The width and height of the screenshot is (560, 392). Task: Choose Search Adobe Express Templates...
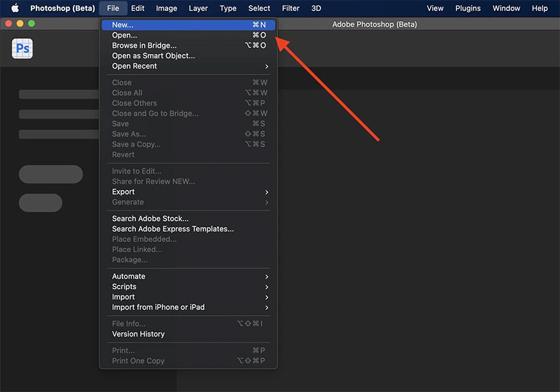point(173,229)
